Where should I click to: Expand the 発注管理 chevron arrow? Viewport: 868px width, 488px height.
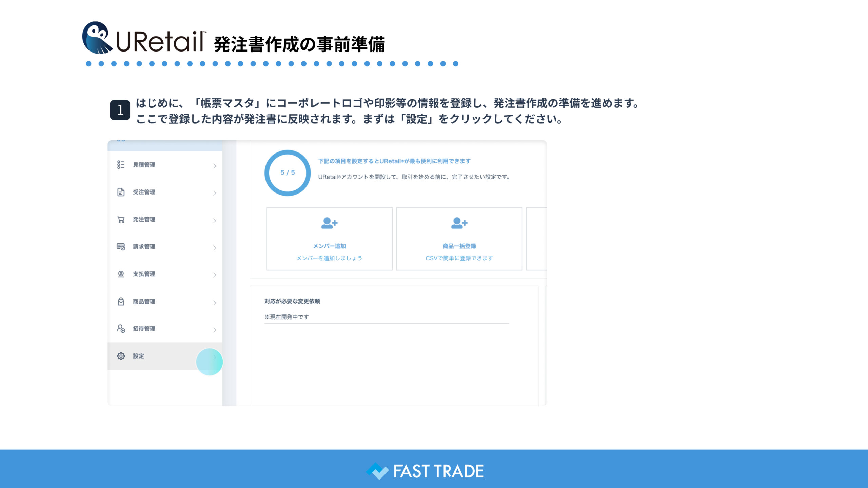coord(215,221)
